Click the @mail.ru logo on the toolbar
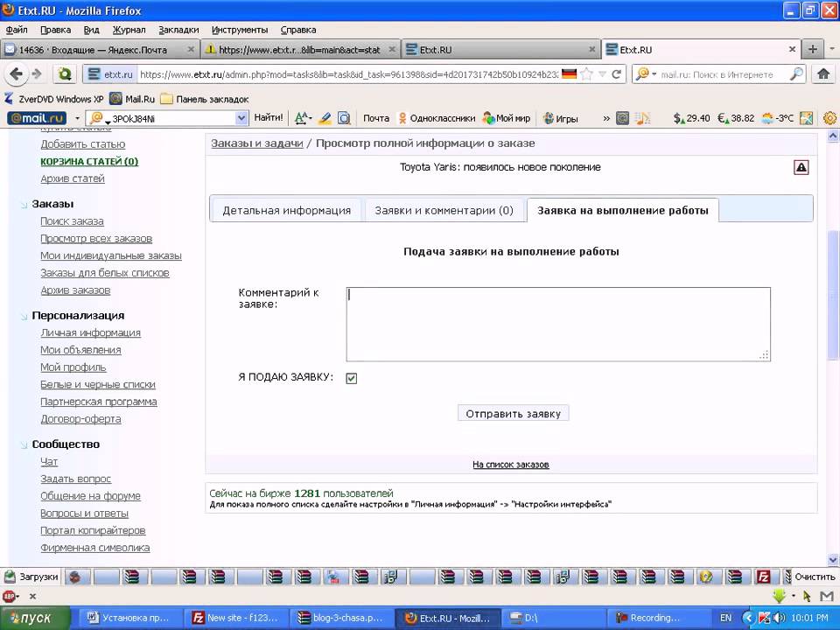Viewport: 840px width, 630px height. coord(37,118)
